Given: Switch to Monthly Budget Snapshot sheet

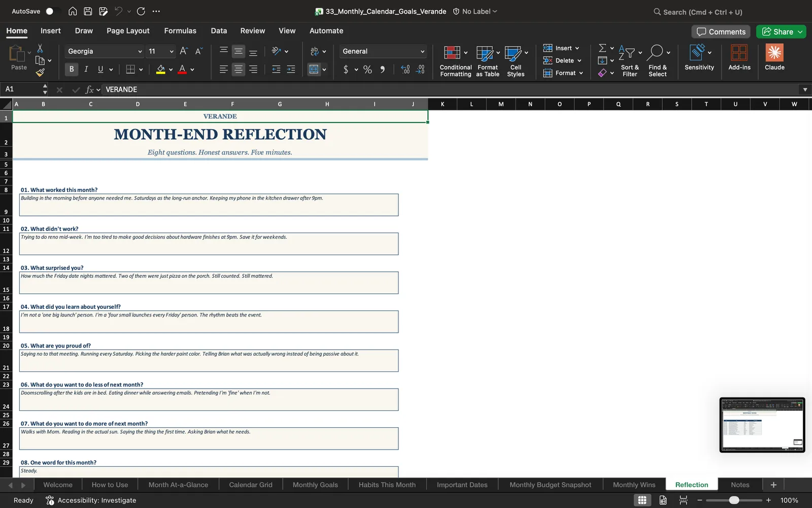Looking at the screenshot, I should tap(550, 485).
